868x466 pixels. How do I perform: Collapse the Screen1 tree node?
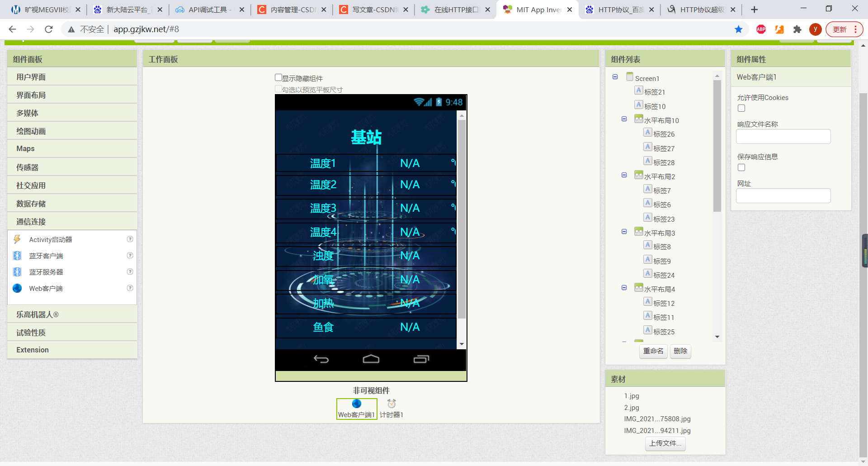(x=615, y=77)
